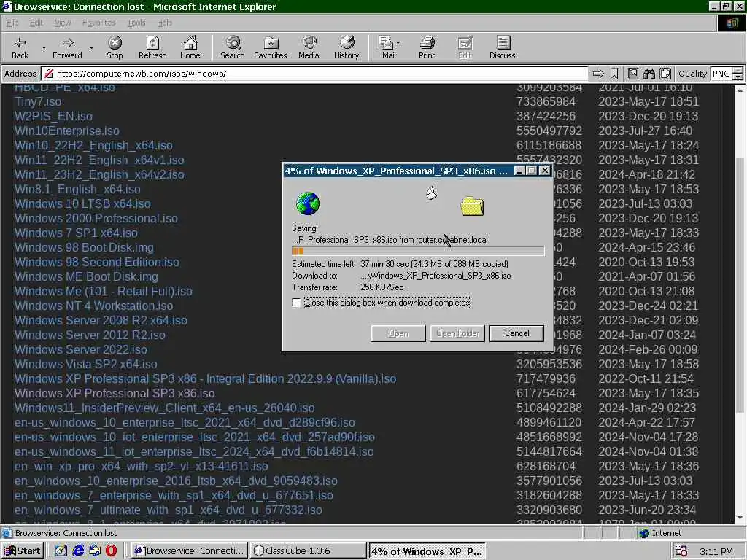Image resolution: width=747 pixels, height=560 pixels.
Task: Open the Mail button dropdown arrow
Action: coord(398,43)
